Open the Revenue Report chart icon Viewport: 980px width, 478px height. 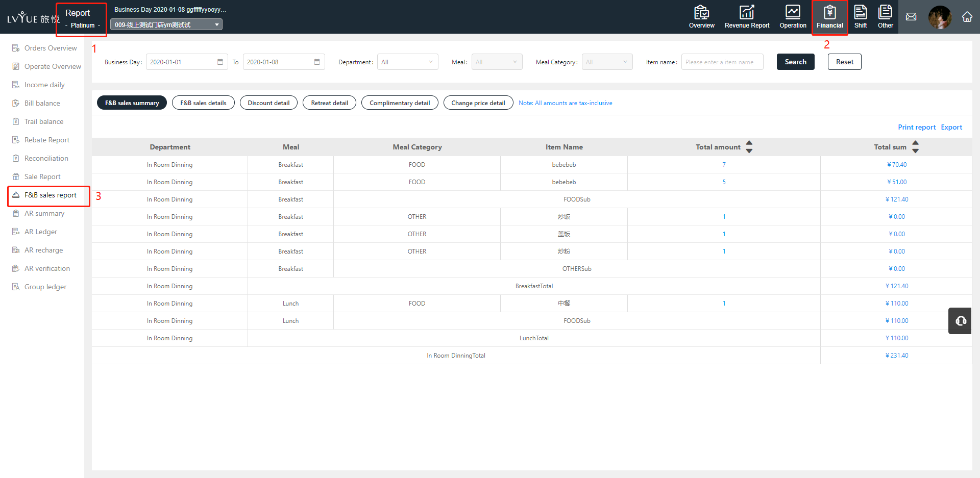[747, 17]
